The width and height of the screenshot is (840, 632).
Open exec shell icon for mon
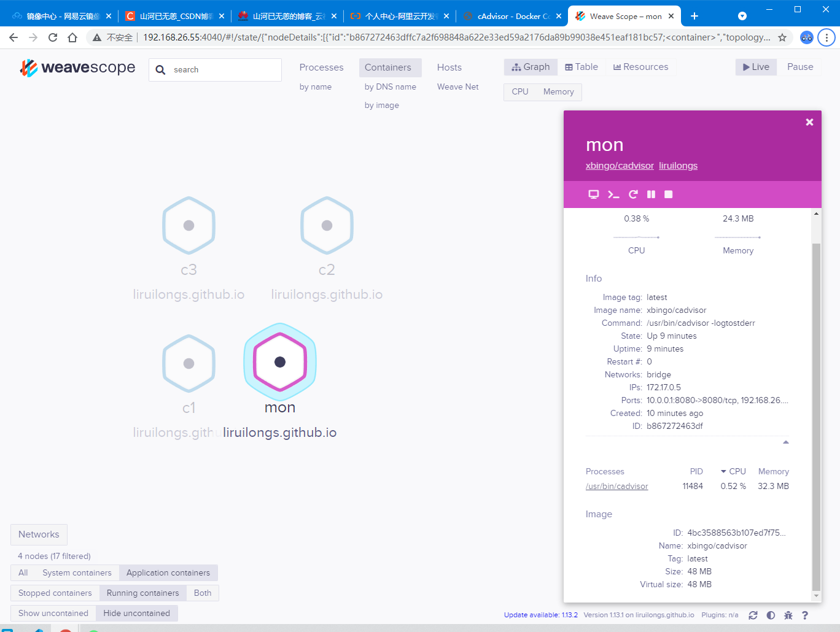(613, 195)
